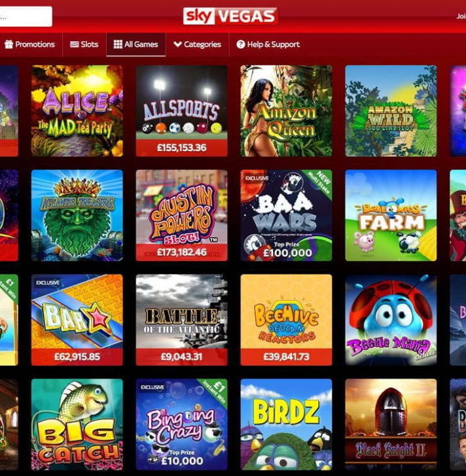Select the Slots menu item
Screen dimensions: 466x476
(x=84, y=44)
